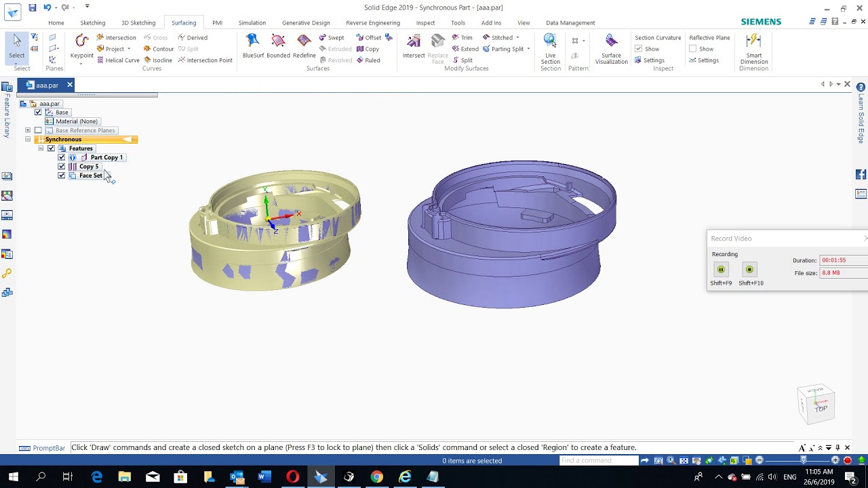The width and height of the screenshot is (868, 488).
Task: Uncheck the Part Copy 1 visibility checkbox
Action: click(x=62, y=157)
